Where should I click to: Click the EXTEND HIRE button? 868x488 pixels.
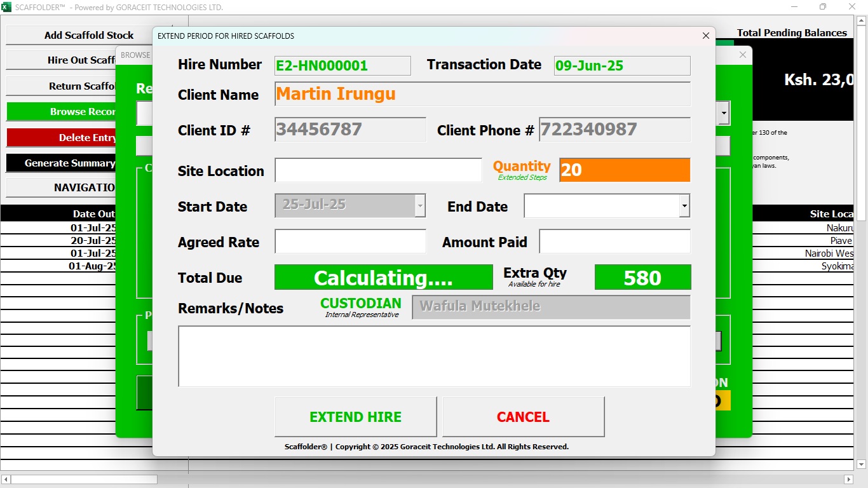(x=355, y=417)
